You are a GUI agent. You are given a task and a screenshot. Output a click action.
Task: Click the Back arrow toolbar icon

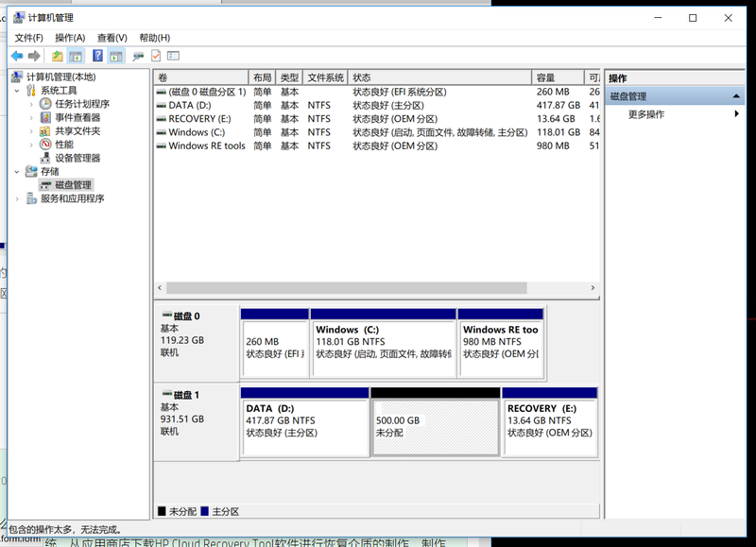(x=17, y=57)
